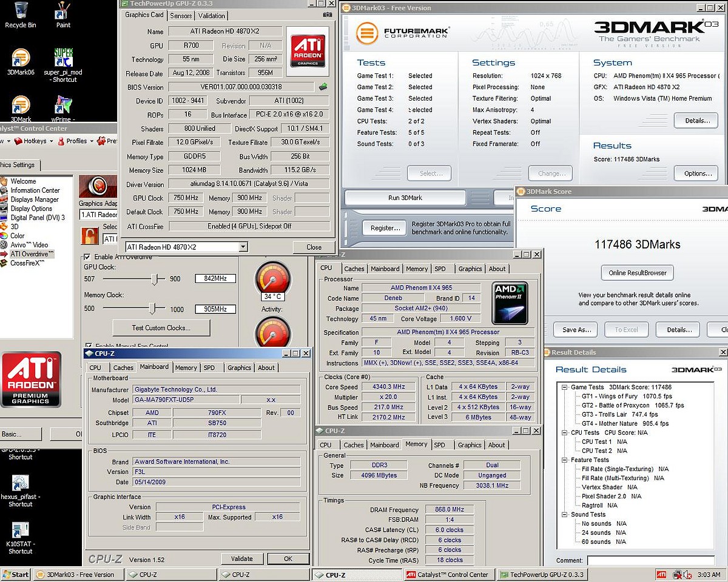The height and width of the screenshot is (582, 728).
Task: Click the padlock icon in ATI Overdrive
Action: click(x=90, y=235)
